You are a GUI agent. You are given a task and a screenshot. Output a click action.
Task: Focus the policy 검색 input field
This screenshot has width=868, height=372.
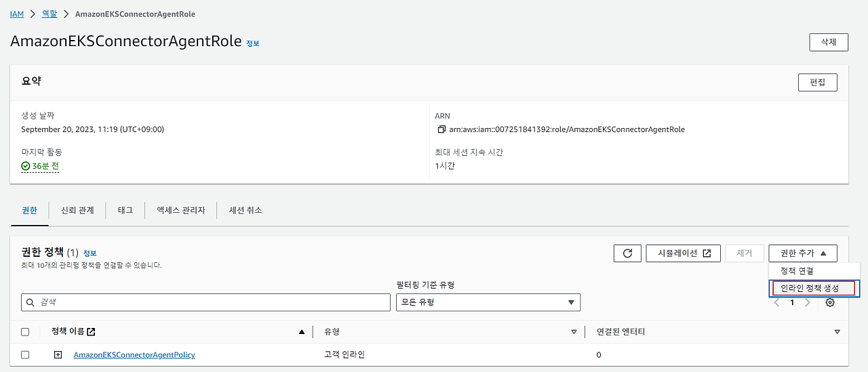coord(205,302)
